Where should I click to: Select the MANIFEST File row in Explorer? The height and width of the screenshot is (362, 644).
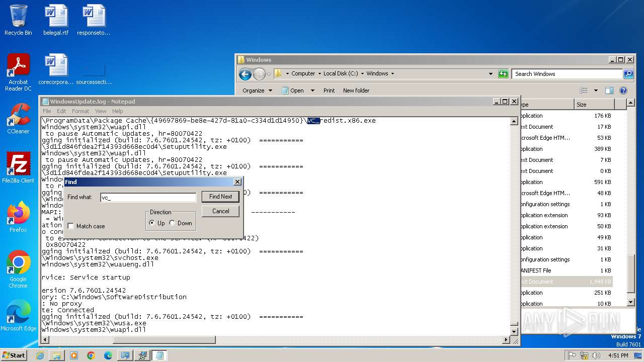point(566,270)
